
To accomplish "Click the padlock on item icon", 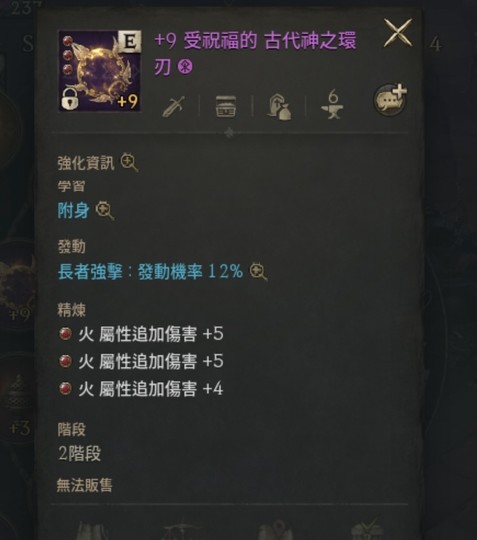I will click(x=70, y=98).
